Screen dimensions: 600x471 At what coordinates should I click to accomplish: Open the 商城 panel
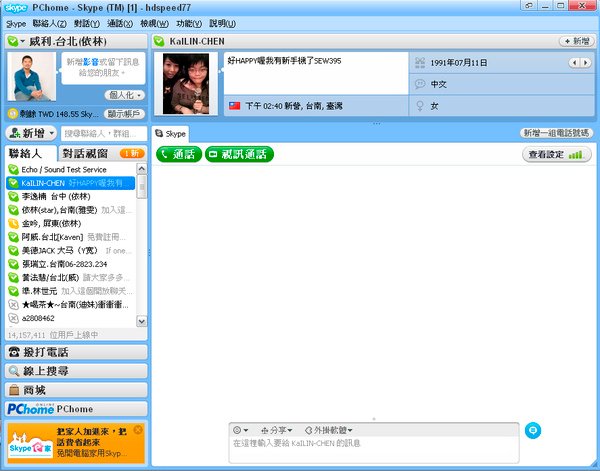76,390
